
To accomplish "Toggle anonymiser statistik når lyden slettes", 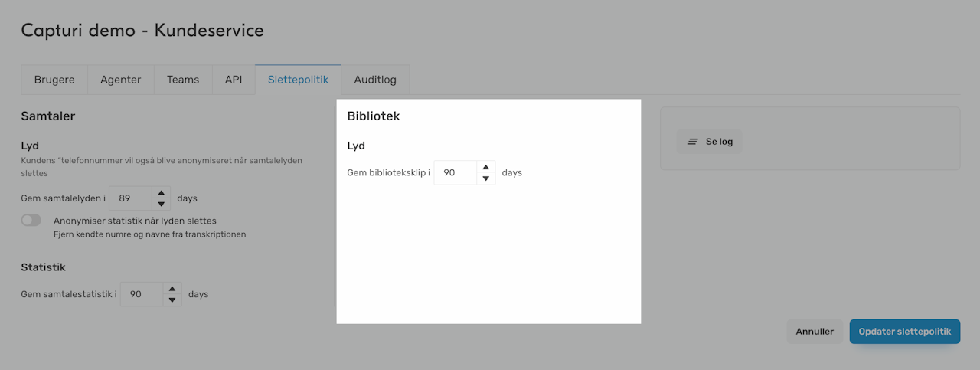I will pos(31,221).
